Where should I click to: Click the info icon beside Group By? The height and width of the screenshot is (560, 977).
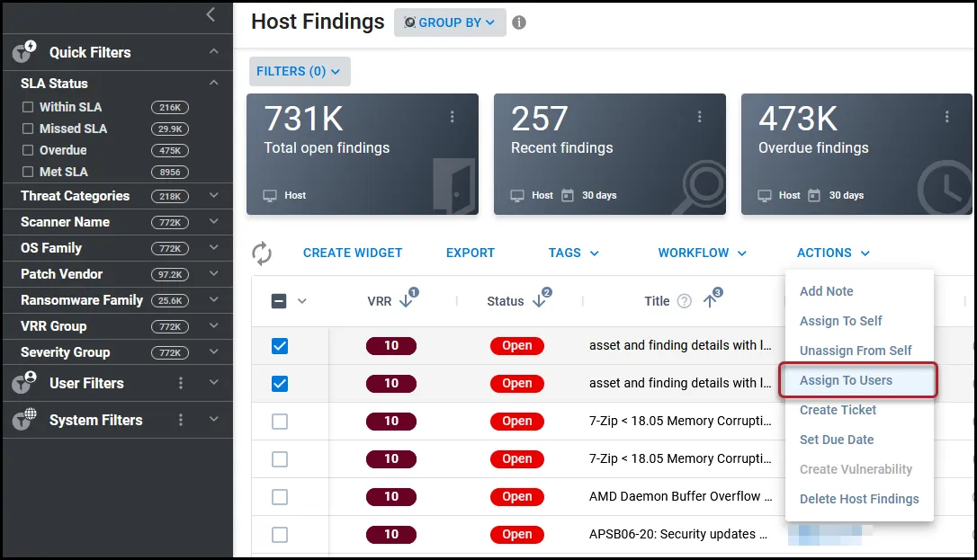[519, 22]
